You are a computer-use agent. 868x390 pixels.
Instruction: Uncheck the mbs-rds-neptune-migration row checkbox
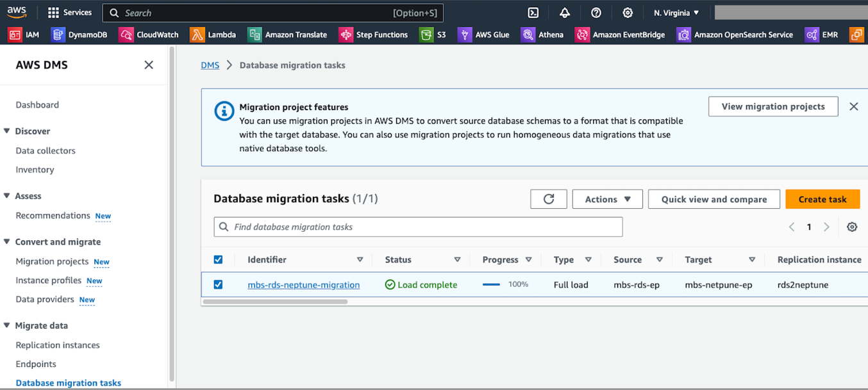click(218, 284)
